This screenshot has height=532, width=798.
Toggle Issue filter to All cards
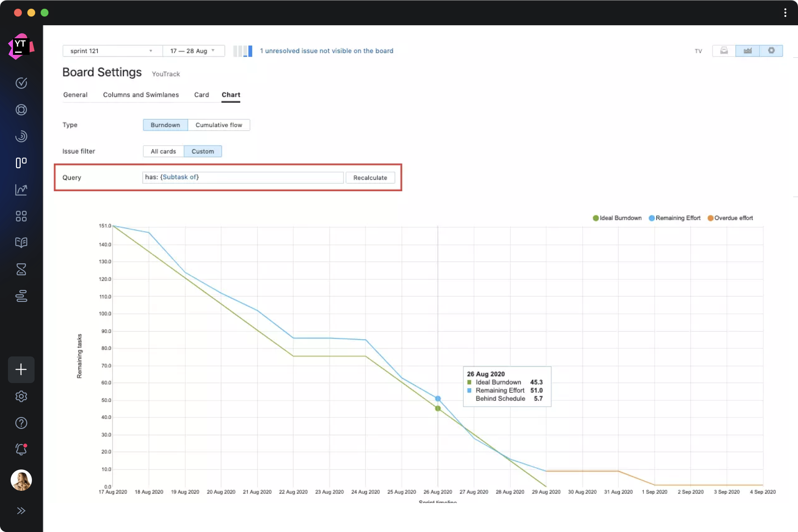(x=163, y=151)
